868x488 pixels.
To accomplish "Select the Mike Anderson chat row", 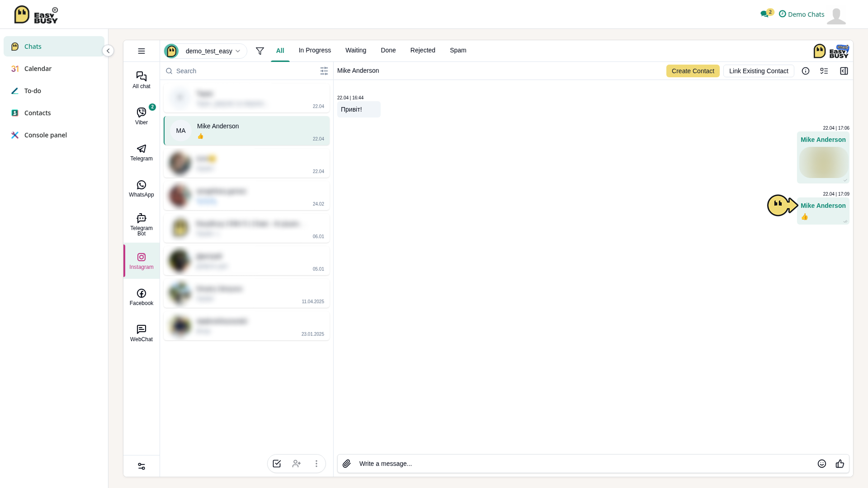I will coord(247,131).
